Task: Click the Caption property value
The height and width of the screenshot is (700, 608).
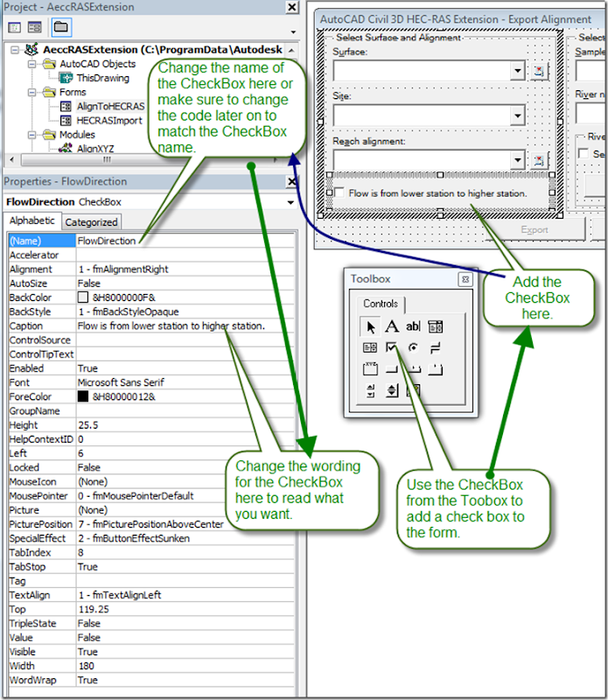Action: [x=171, y=325]
